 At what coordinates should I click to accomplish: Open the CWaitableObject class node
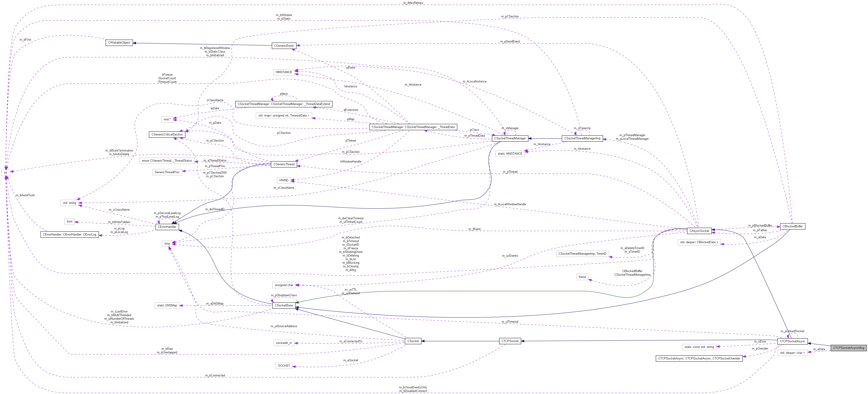119,43
